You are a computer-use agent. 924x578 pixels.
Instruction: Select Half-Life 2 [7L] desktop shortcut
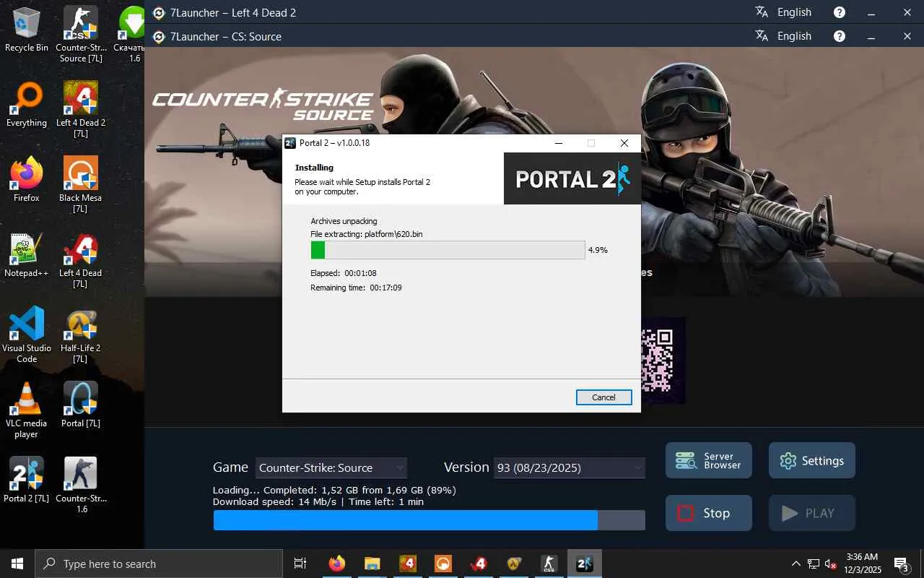(81, 335)
